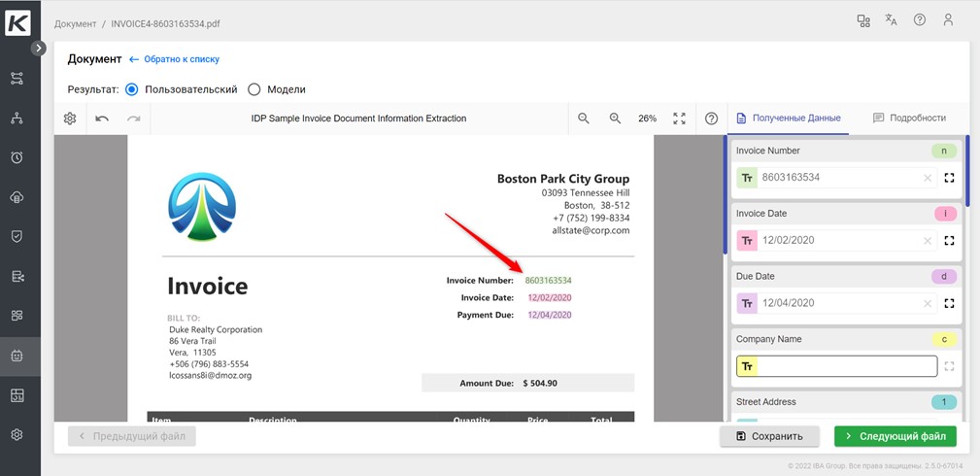Open the hierarchy tree icon in the sidebar
The image size is (980, 476).
[17, 119]
